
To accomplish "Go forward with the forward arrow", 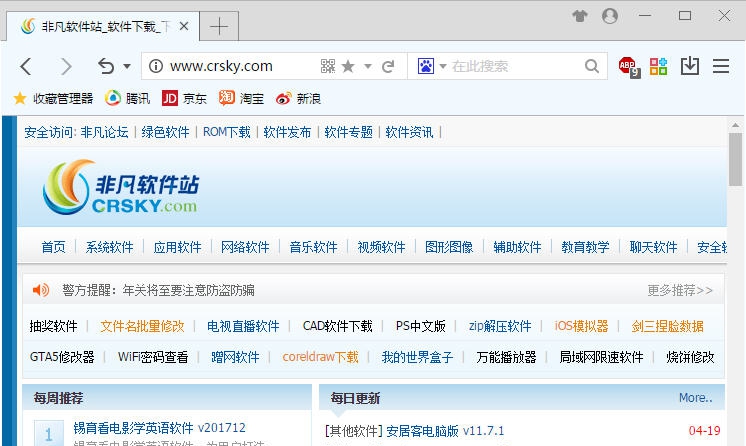I will pyautogui.click(x=66, y=66).
